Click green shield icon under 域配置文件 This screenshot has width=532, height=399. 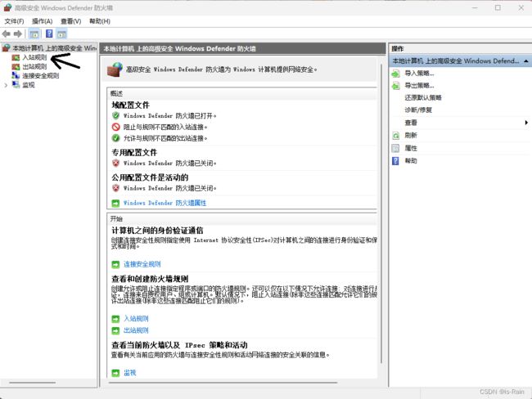pyautogui.click(x=116, y=115)
